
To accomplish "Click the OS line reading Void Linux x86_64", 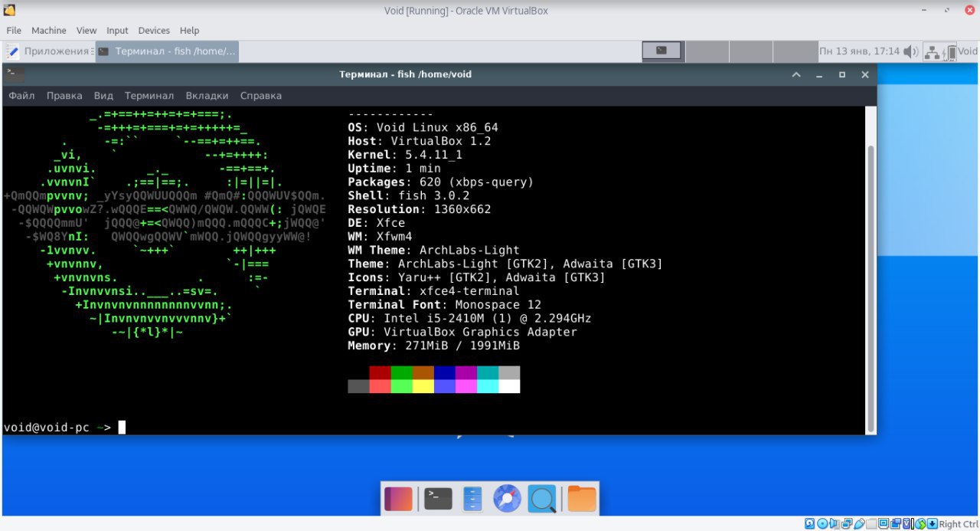I will click(423, 127).
